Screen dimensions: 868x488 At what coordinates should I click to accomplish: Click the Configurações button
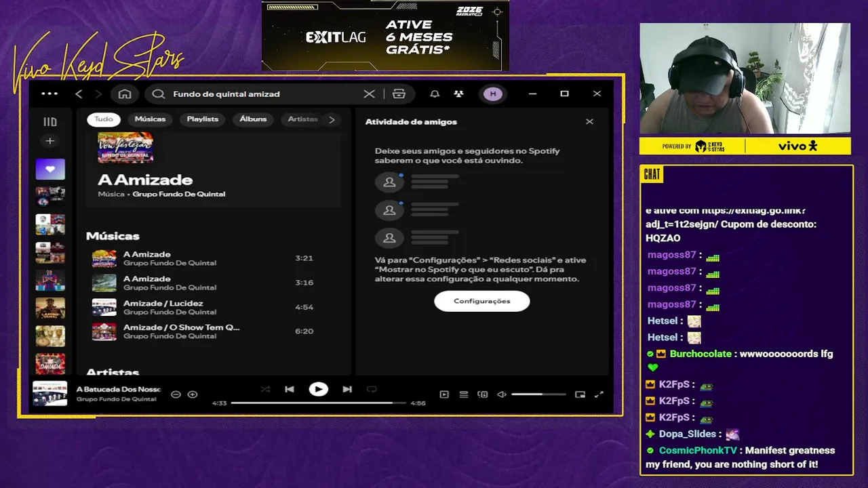pos(482,301)
